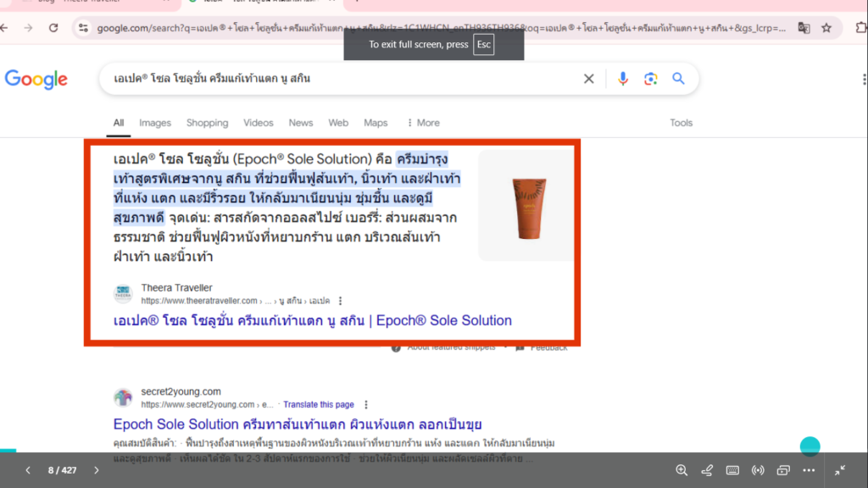The height and width of the screenshot is (488, 868).
Task: Open options for Theera Traveller result
Action: [x=341, y=301]
